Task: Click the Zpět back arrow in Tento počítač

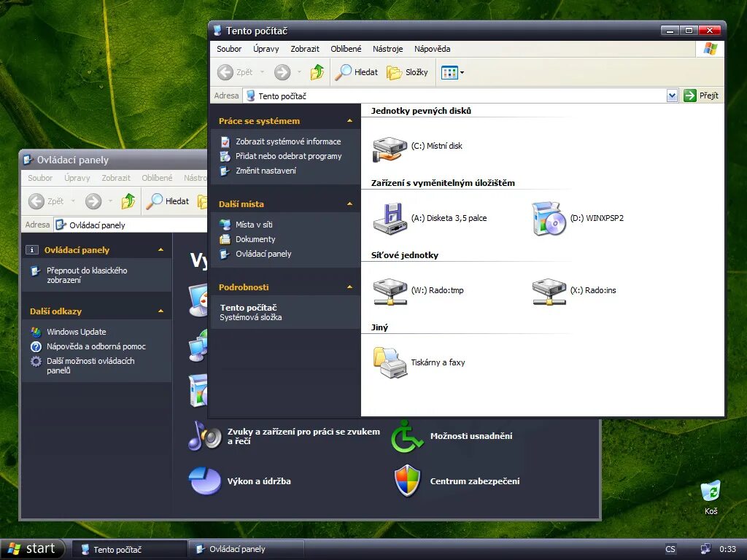Action: pyautogui.click(x=225, y=72)
